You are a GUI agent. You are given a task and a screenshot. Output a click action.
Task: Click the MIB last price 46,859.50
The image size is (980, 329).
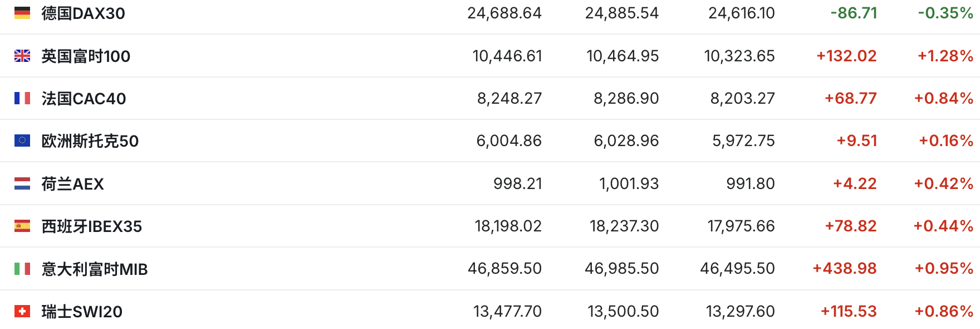(x=504, y=269)
